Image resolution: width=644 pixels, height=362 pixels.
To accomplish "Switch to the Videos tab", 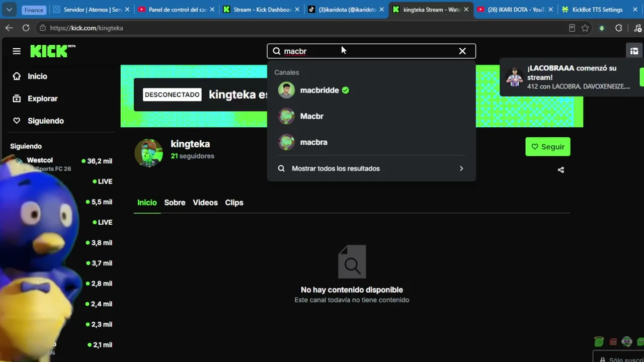I will tap(205, 203).
